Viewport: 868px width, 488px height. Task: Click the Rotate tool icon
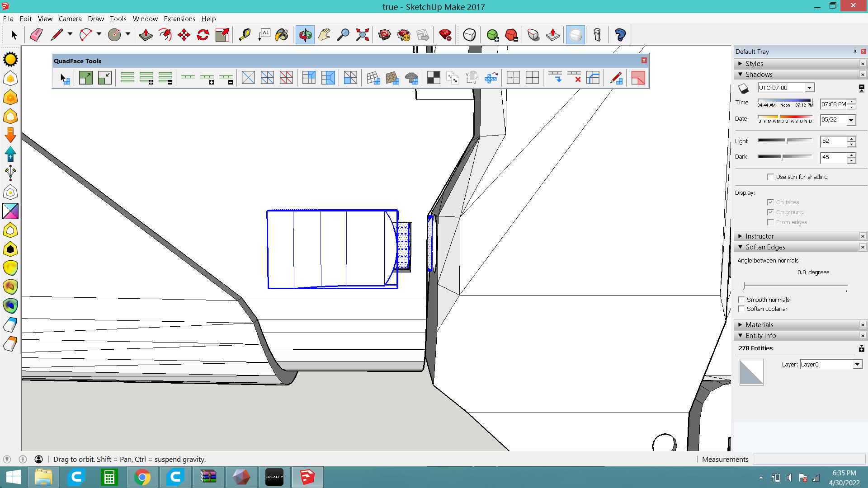[x=203, y=35]
